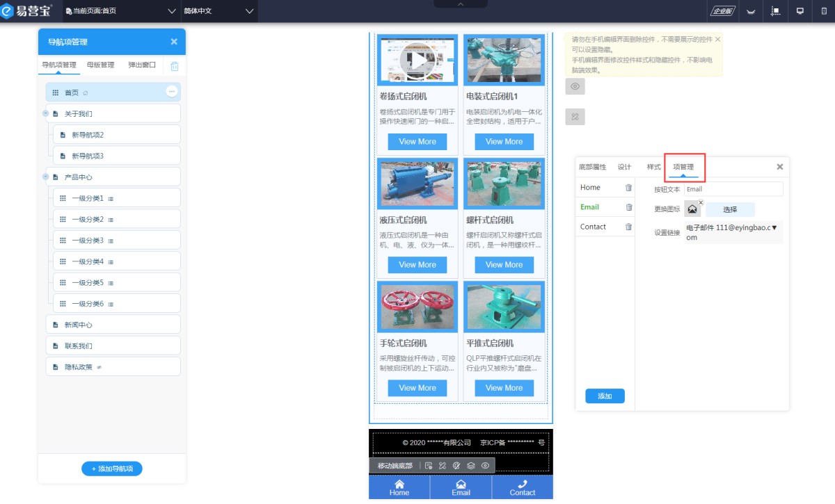Dismiss the yellow mobile editing tip
The image size is (835, 504).
pos(717,40)
